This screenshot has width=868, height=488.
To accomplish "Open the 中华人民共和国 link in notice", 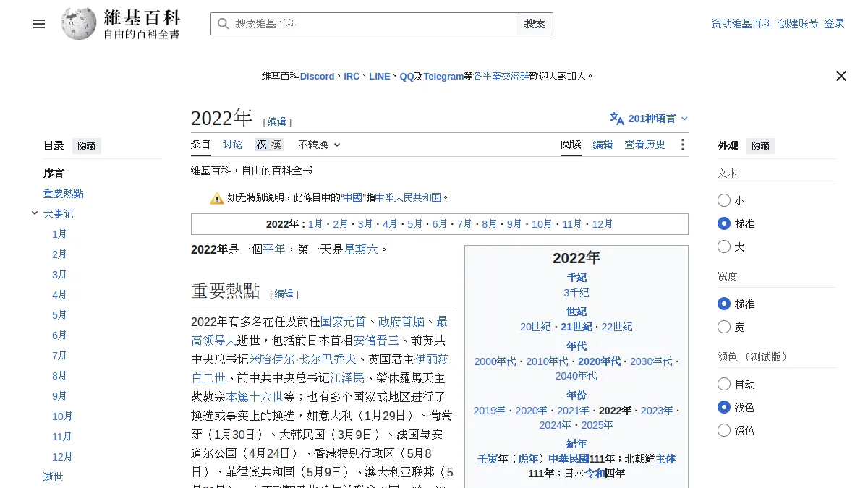I will coord(408,197).
